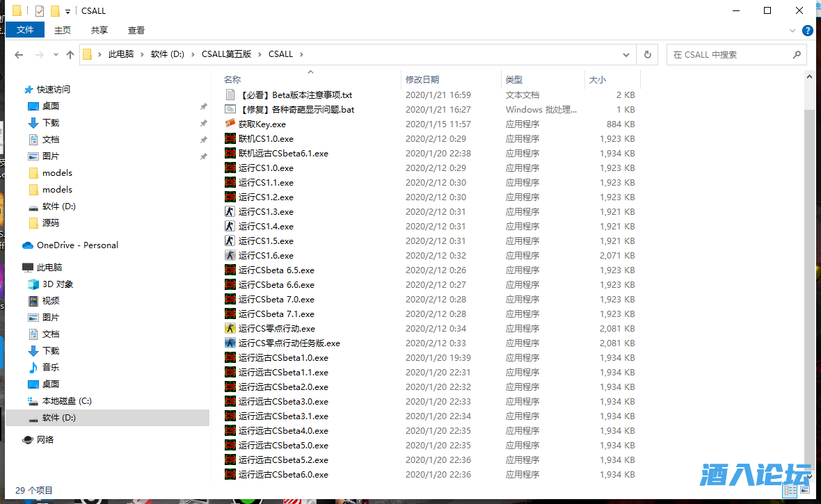Navigate to 软件 (D:) in the address bar
This screenshot has height=504, width=821.
[x=168, y=54]
